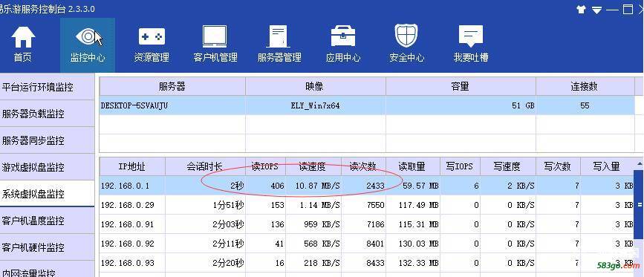
Task: Sort by 写IOPS column header
Action: coord(461,166)
